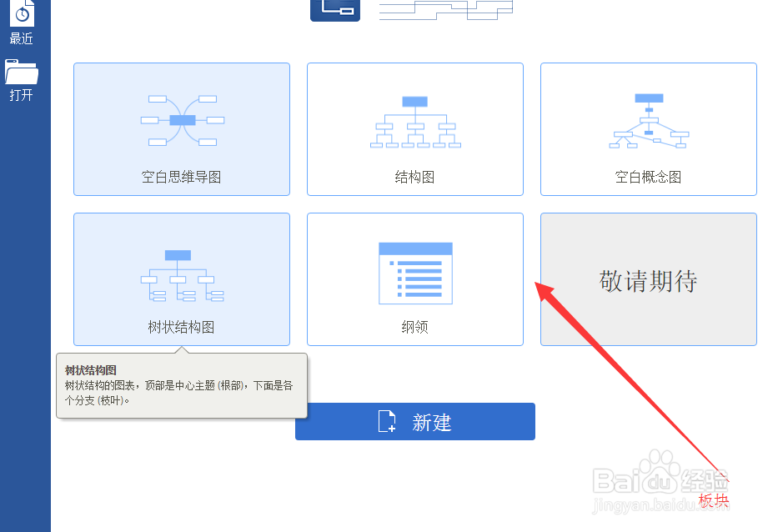
Task: Click the Baidu 经验 watermark link
Action: point(658,482)
